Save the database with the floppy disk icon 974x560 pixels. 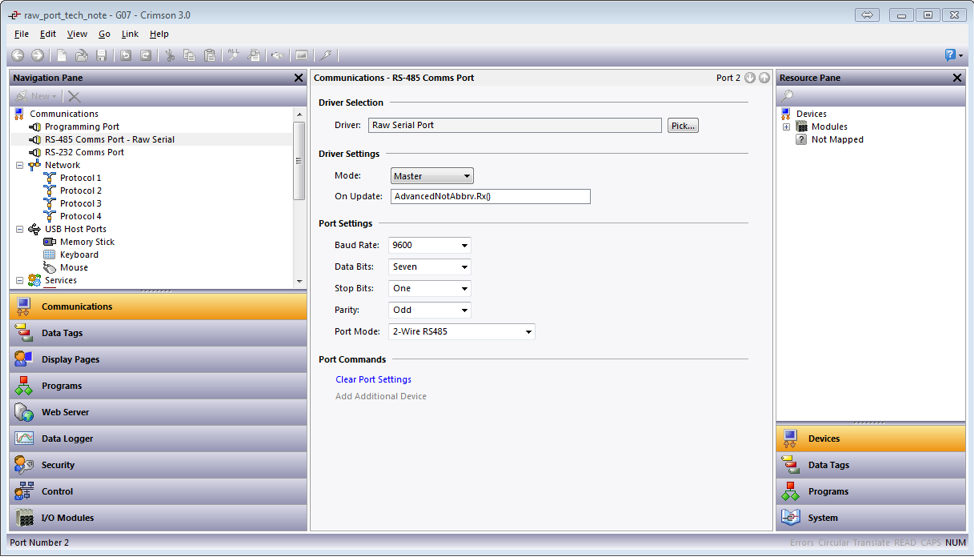(x=101, y=55)
